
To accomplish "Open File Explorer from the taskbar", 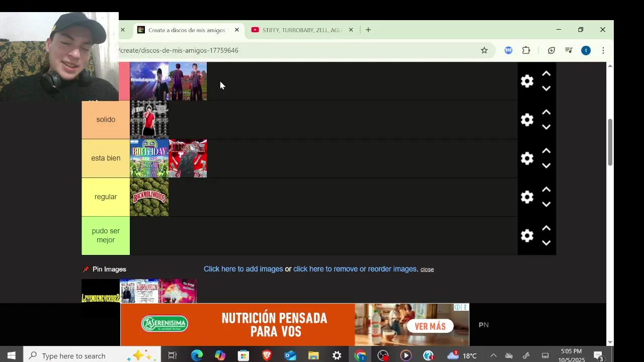I will (x=313, y=355).
